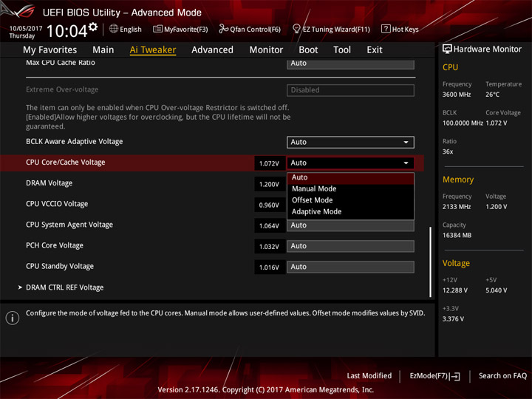The width and height of the screenshot is (532, 399).
Task: Go to the Advanced tab
Action: [x=212, y=50]
